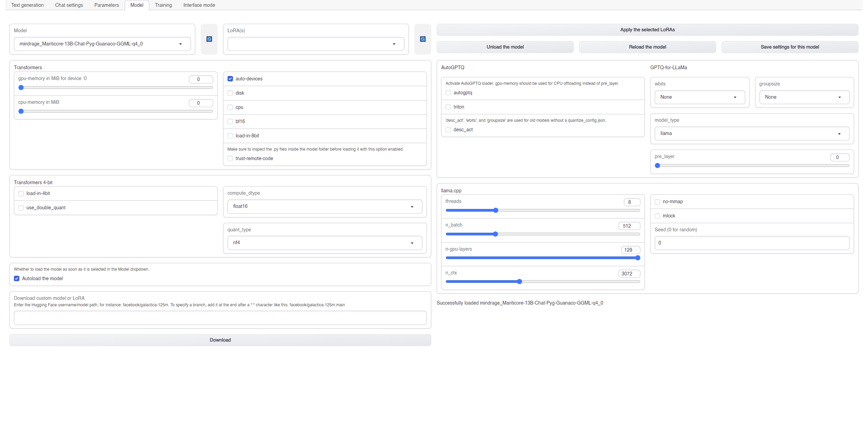Enable the autogptq loader

pos(448,92)
